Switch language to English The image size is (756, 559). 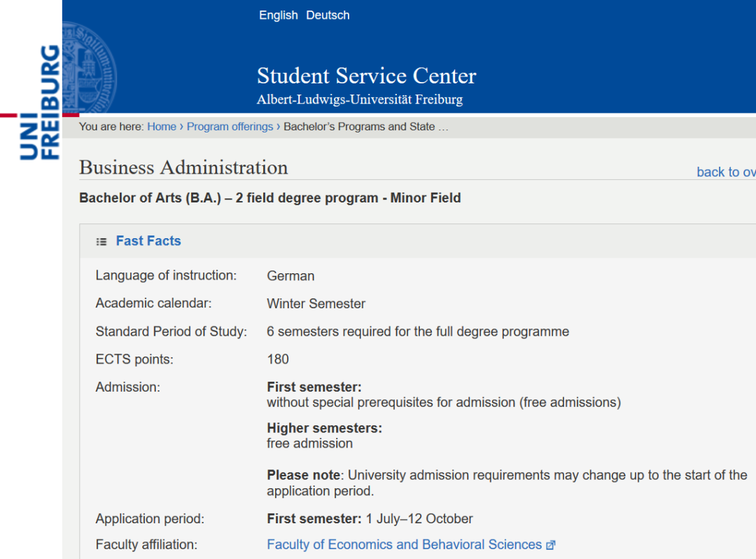[278, 15]
